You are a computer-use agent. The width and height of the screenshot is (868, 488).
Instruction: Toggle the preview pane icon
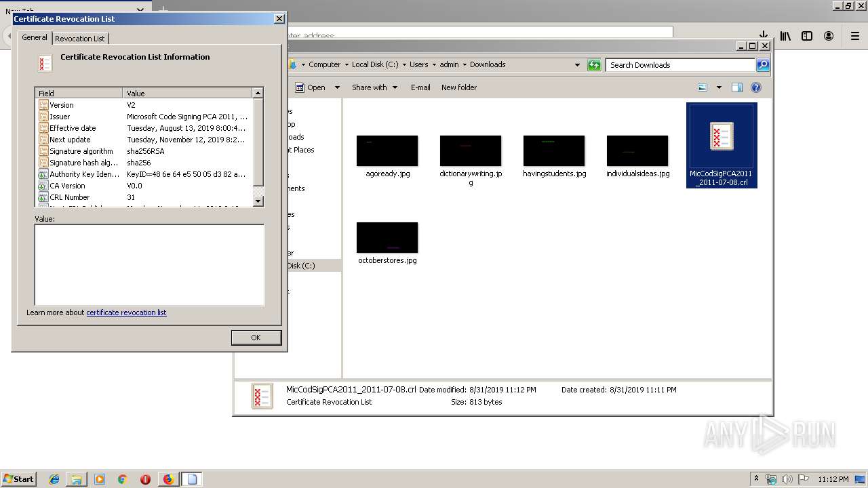(737, 87)
